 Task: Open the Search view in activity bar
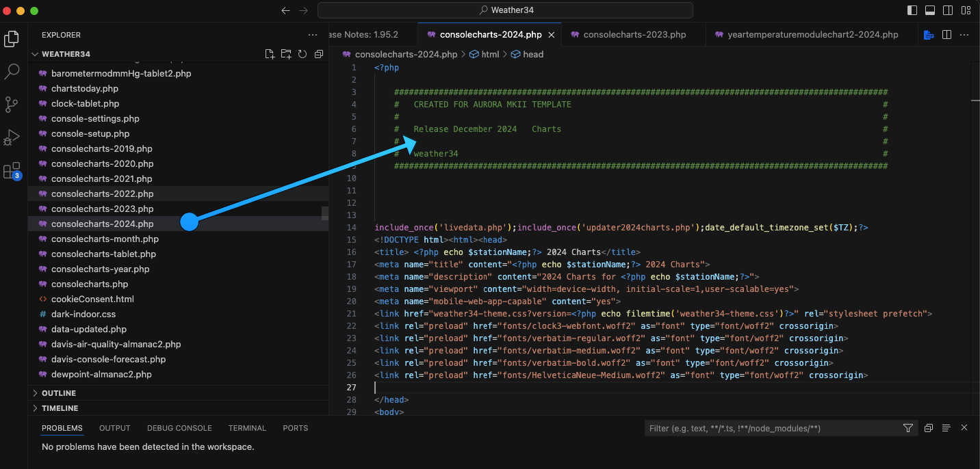coord(12,71)
